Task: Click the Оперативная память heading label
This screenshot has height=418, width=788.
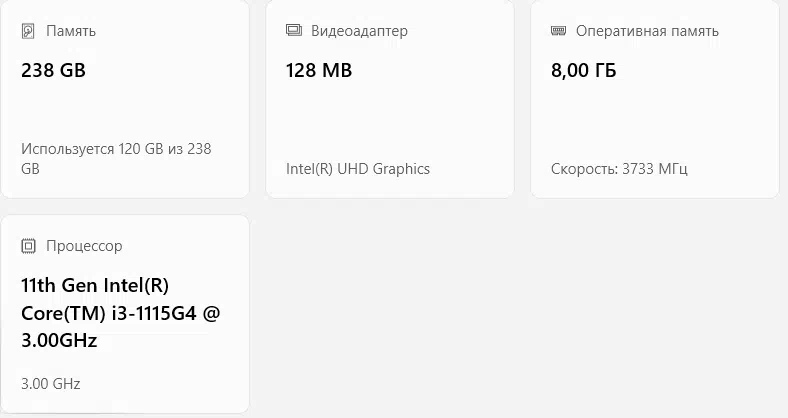Action: point(647,31)
